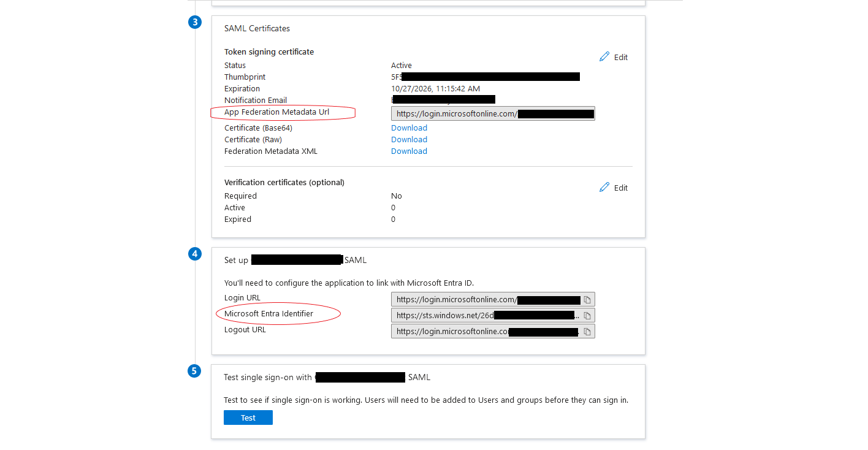The width and height of the screenshot is (868, 450).
Task: Click the SAML Certificates section heading
Action: click(x=257, y=28)
